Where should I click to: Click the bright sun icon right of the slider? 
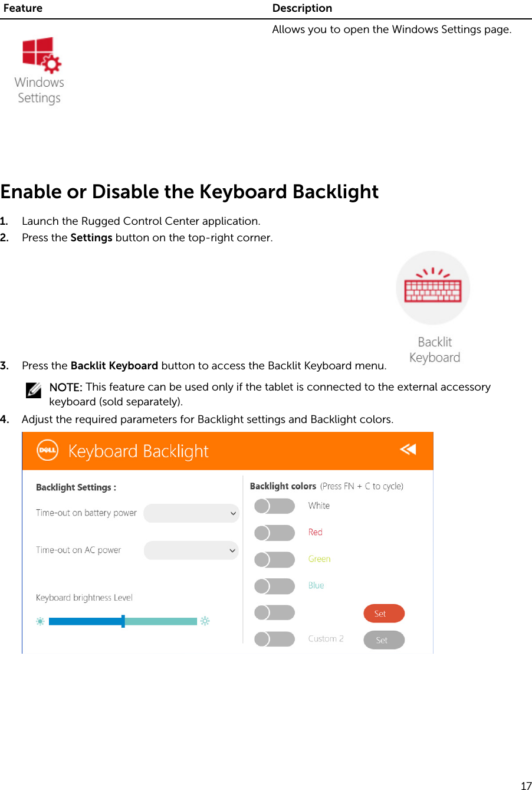(x=205, y=621)
